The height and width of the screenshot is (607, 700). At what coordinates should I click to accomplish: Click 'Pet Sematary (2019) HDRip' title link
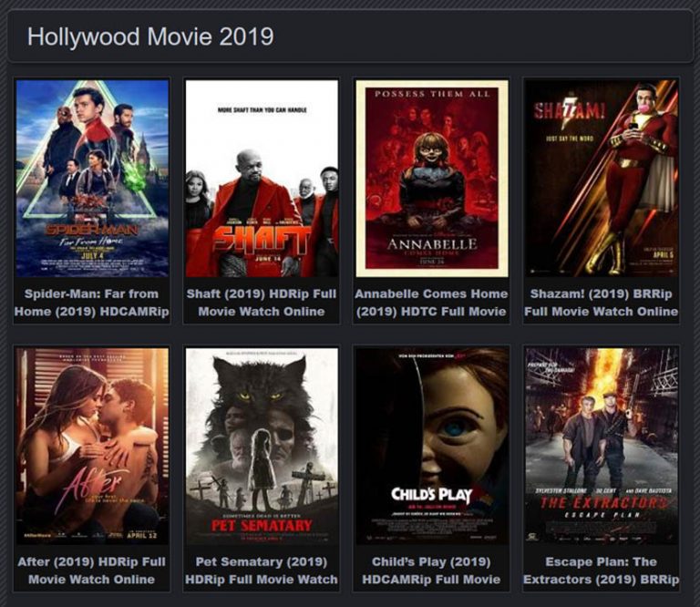pos(262,571)
